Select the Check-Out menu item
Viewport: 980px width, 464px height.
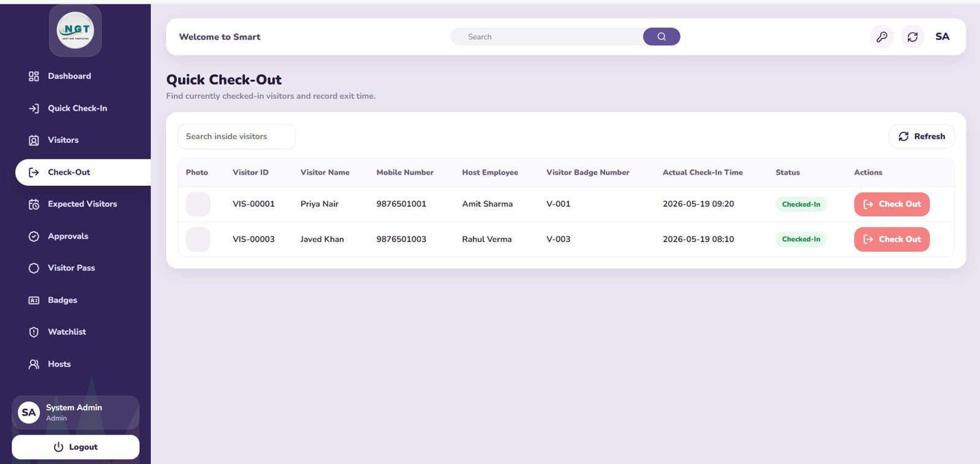[x=83, y=172]
